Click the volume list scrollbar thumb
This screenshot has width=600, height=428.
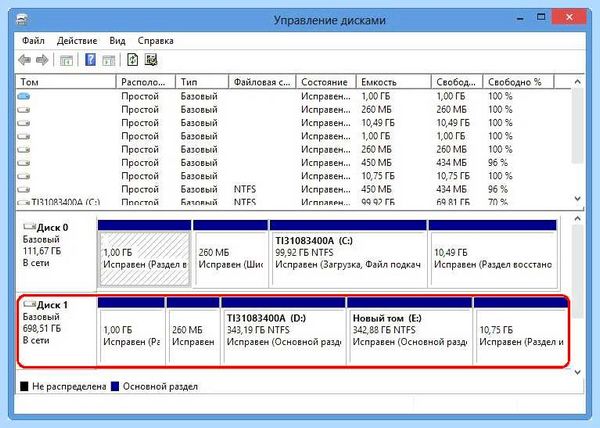pyautogui.click(x=577, y=126)
